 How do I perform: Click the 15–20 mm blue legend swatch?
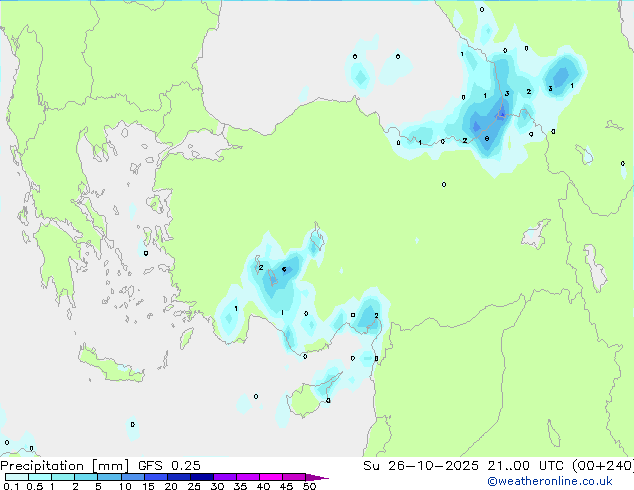(x=156, y=477)
